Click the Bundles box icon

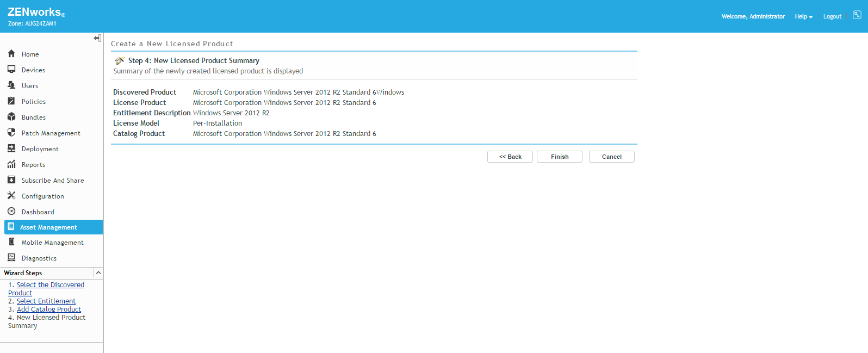(11, 117)
